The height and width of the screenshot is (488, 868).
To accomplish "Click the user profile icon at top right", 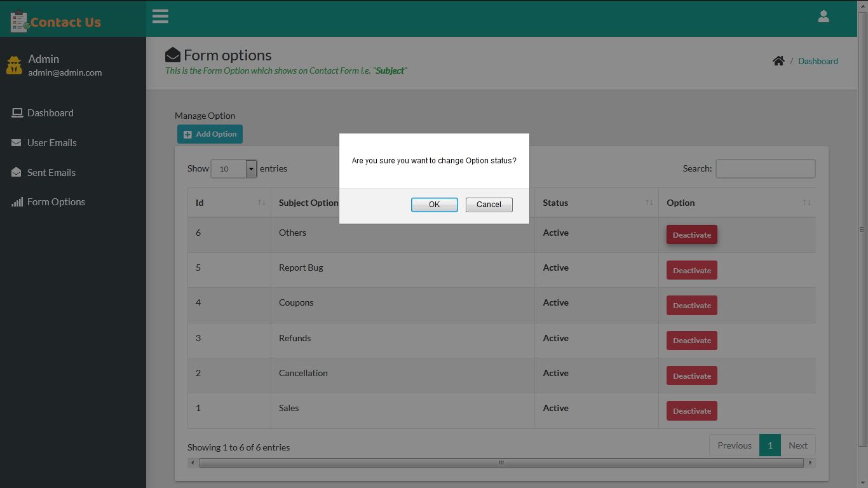I will click(x=824, y=17).
